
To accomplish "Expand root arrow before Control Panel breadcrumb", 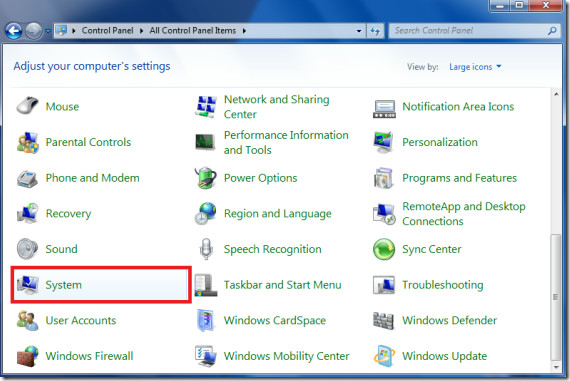I will [x=73, y=31].
